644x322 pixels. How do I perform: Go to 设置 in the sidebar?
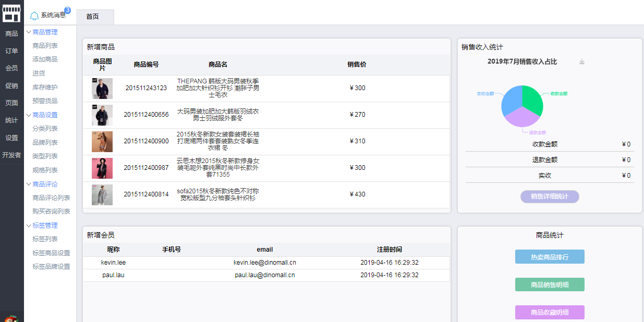click(11, 138)
